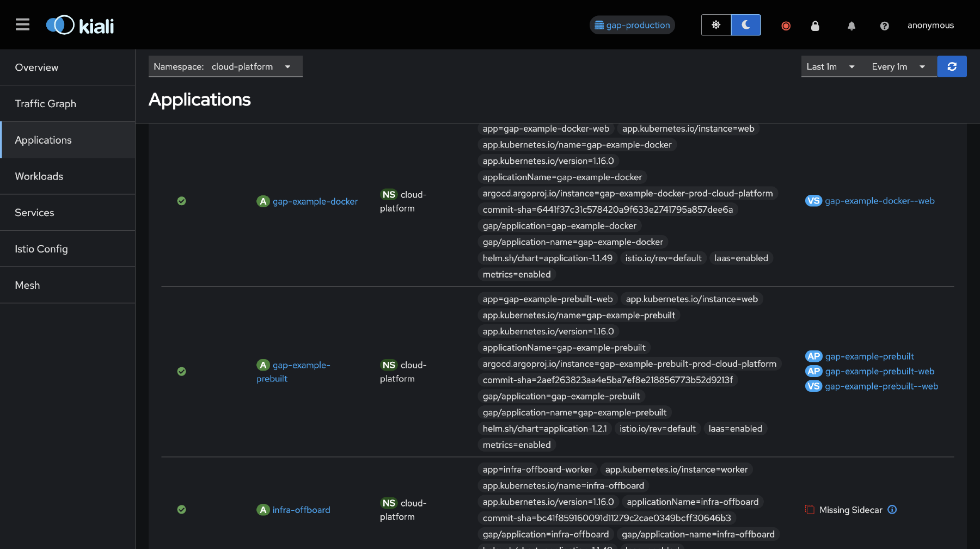Click AP badge for gap-example-prebuilt-web
This screenshot has height=549, width=980.
tap(813, 371)
